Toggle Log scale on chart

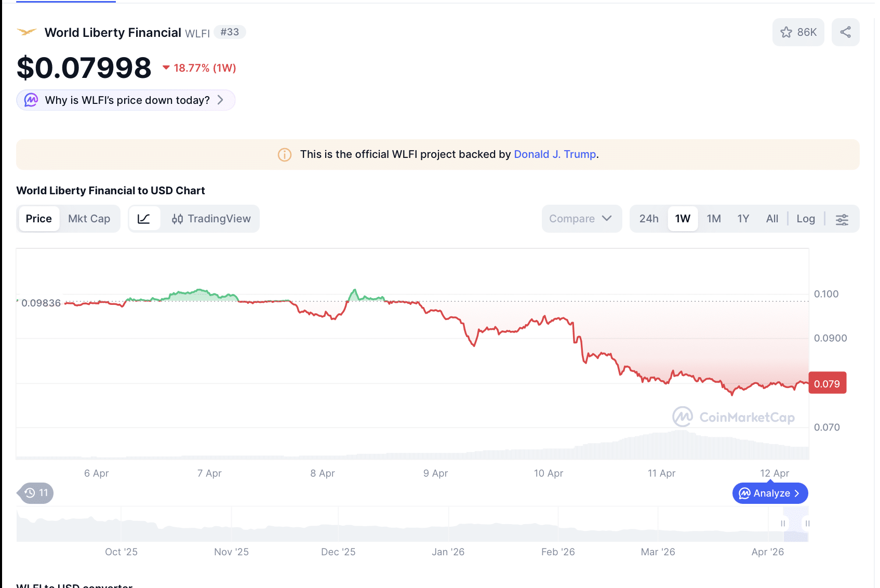pos(805,219)
